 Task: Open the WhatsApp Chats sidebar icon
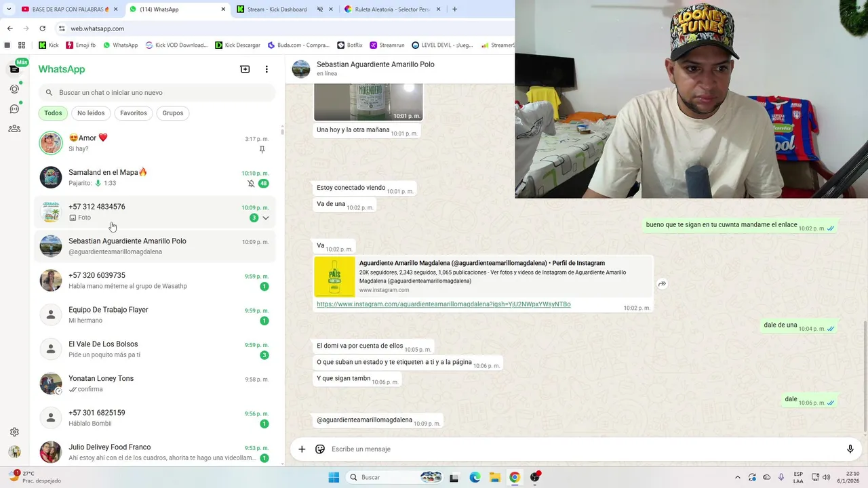pyautogui.click(x=14, y=68)
